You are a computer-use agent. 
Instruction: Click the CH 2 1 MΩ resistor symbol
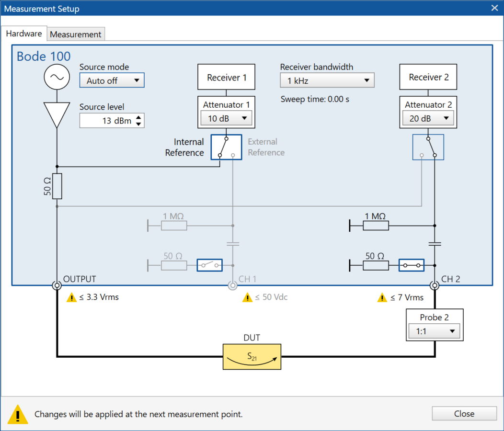pyautogui.click(x=376, y=226)
